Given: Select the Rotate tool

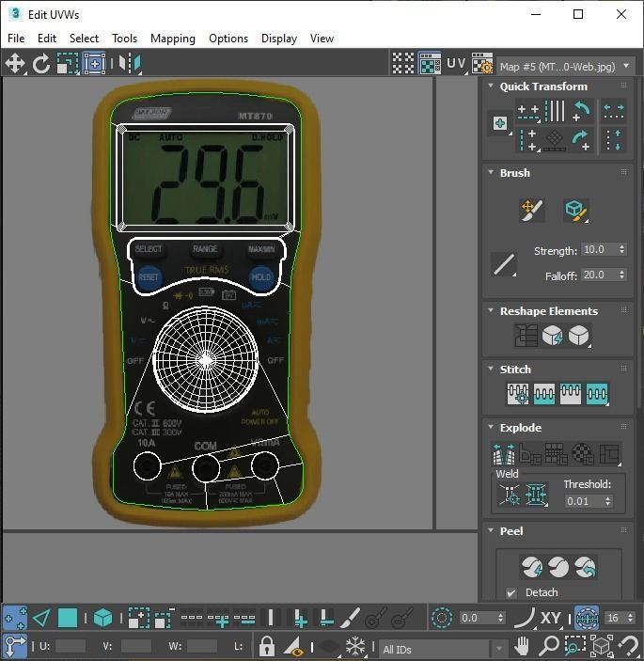Looking at the screenshot, I should click(x=41, y=64).
